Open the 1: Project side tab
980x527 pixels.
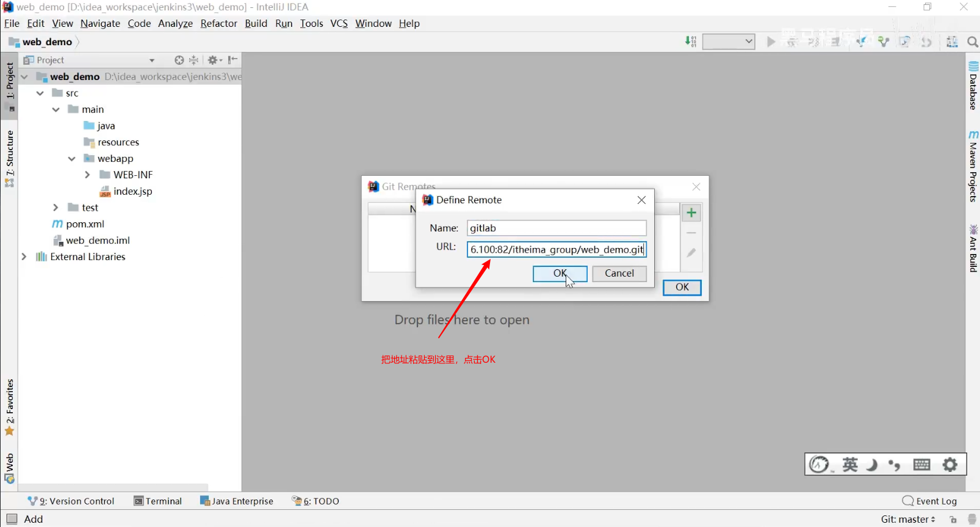pyautogui.click(x=10, y=86)
